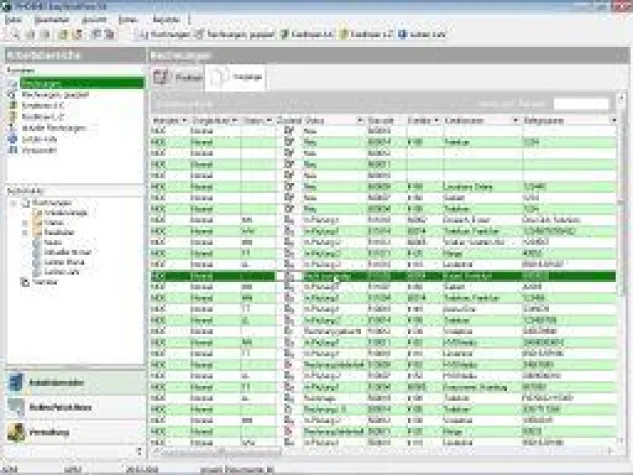The image size is (633, 475).
Task: Select the dark green highlighted table row
Action: coord(380,274)
